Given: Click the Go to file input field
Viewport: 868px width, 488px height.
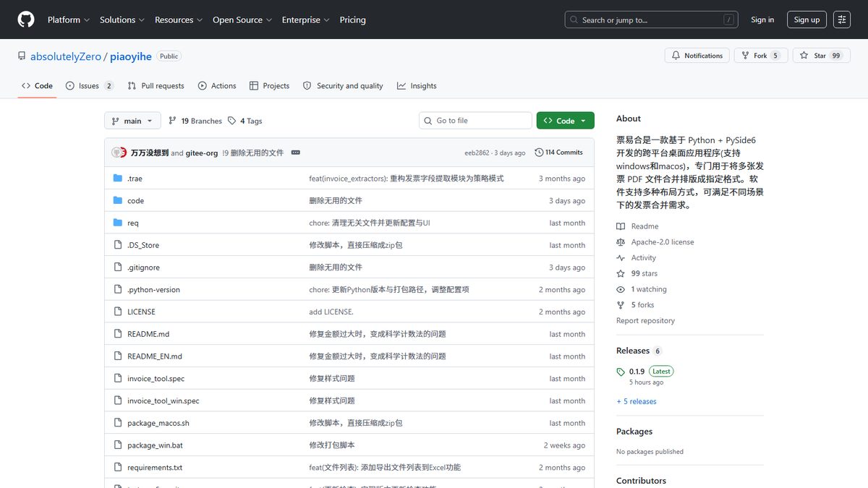Looking at the screenshot, I should coord(475,121).
